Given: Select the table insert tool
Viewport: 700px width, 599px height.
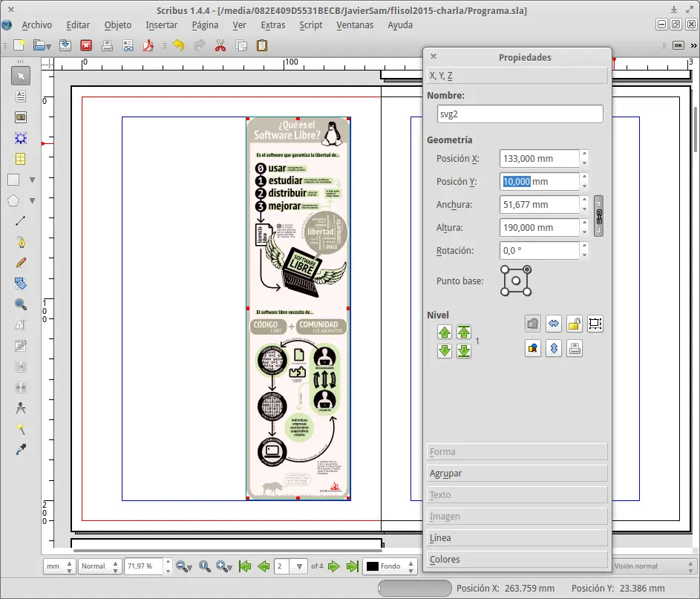Looking at the screenshot, I should coord(21,159).
